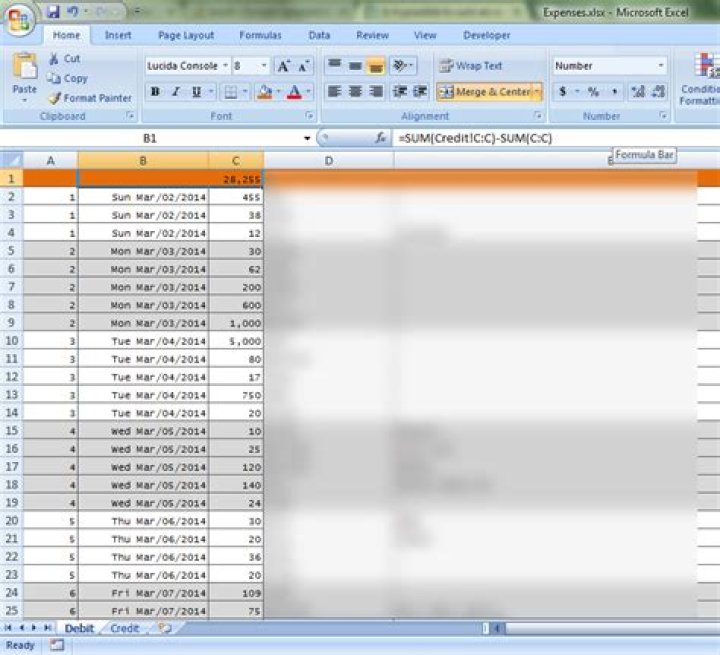Select the Debit worksheet tab
Viewport: 720px width, 655px height.
click(79, 628)
